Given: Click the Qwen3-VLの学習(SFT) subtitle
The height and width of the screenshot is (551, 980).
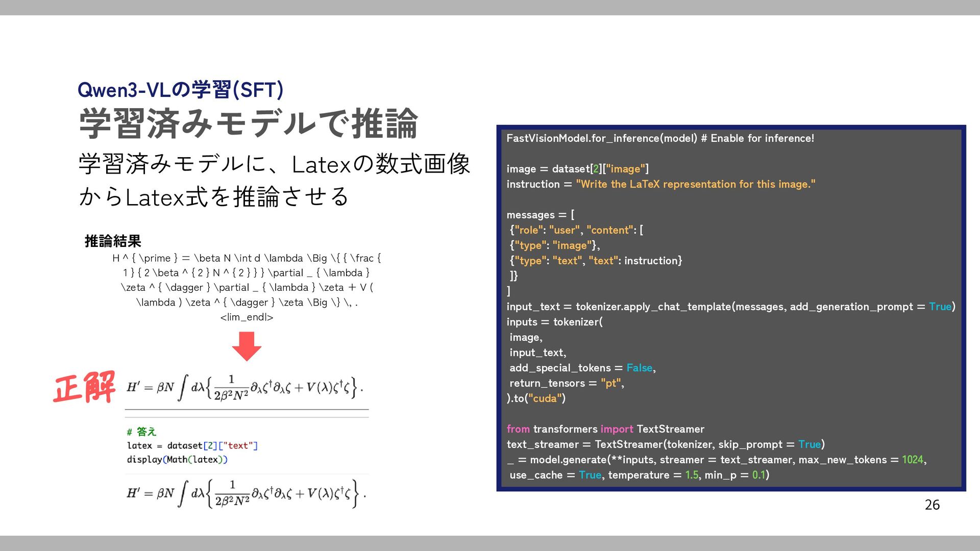Looking at the screenshot, I should coord(180,90).
